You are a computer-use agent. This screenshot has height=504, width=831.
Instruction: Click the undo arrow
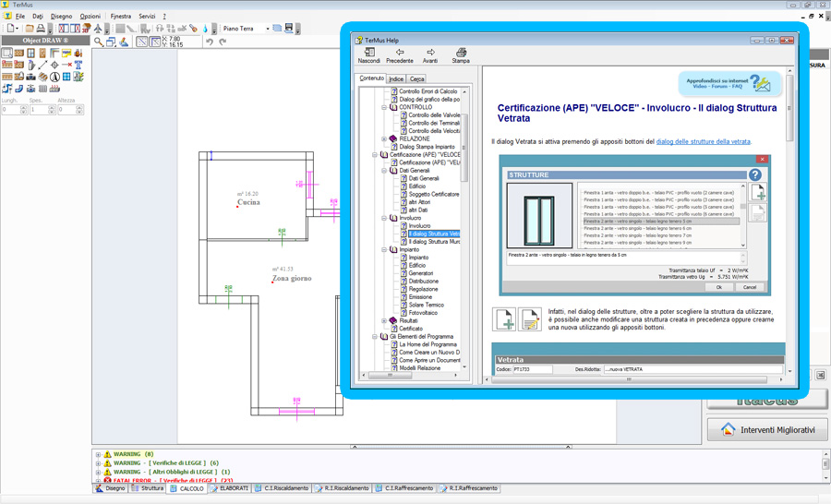point(210,42)
